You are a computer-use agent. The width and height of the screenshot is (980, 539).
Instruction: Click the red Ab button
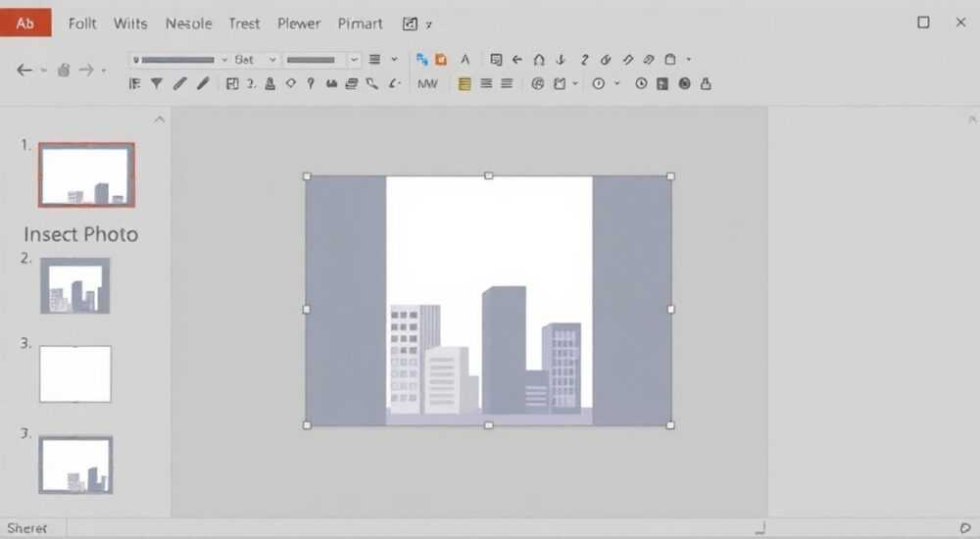coord(25,24)
